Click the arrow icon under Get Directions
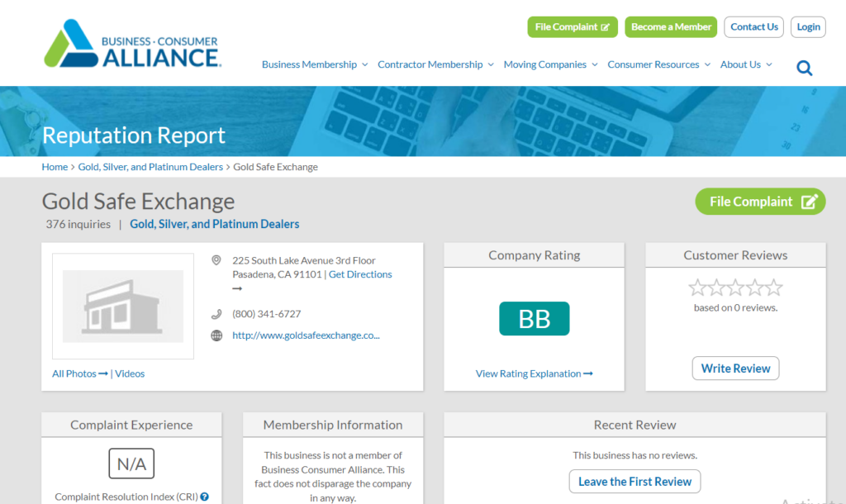This screenshot has height=504, width=846. click(237, 288)
